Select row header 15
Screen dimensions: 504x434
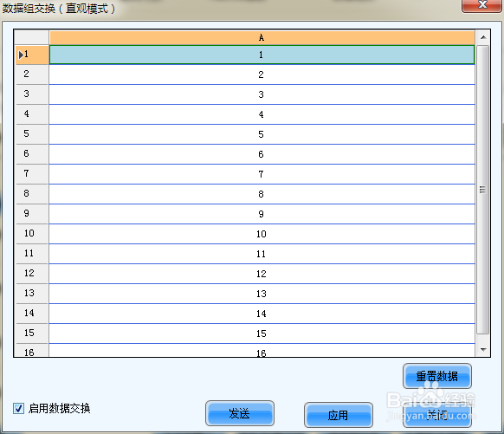pyautogui.click(x=32, y=334)
